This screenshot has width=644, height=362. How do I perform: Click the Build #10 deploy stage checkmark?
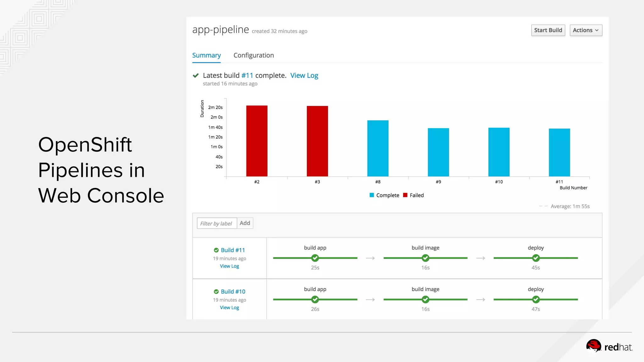(x=536, y=299)
